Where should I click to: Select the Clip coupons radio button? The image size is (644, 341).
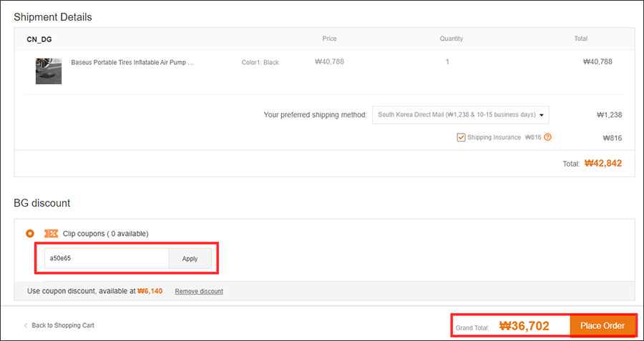coord(30,234)
